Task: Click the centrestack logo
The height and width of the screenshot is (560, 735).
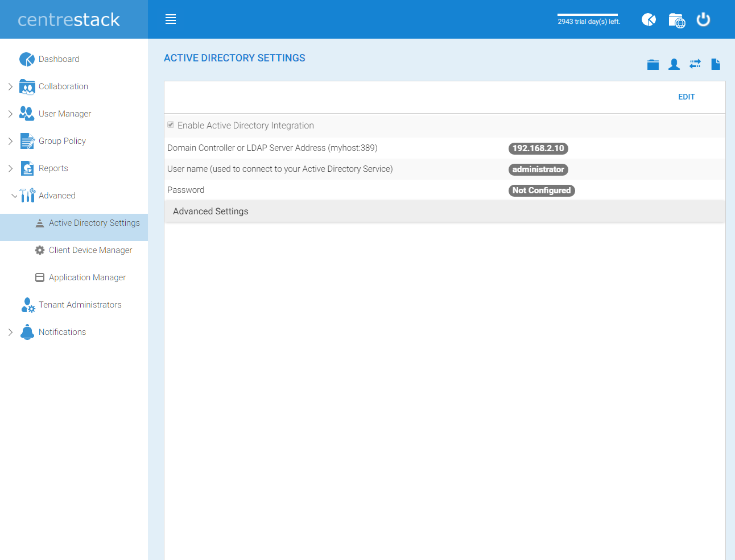Action: (x=69, y=20)
